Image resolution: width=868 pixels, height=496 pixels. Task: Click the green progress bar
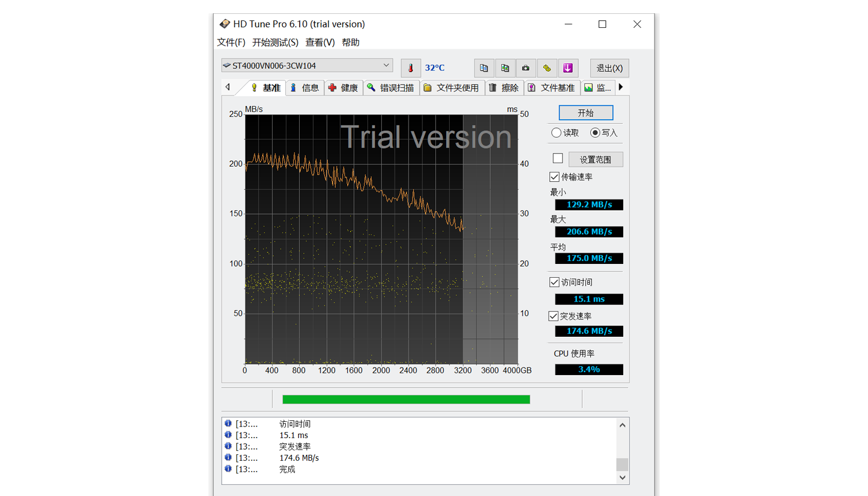pyautogui.click(x=406, y=399)
